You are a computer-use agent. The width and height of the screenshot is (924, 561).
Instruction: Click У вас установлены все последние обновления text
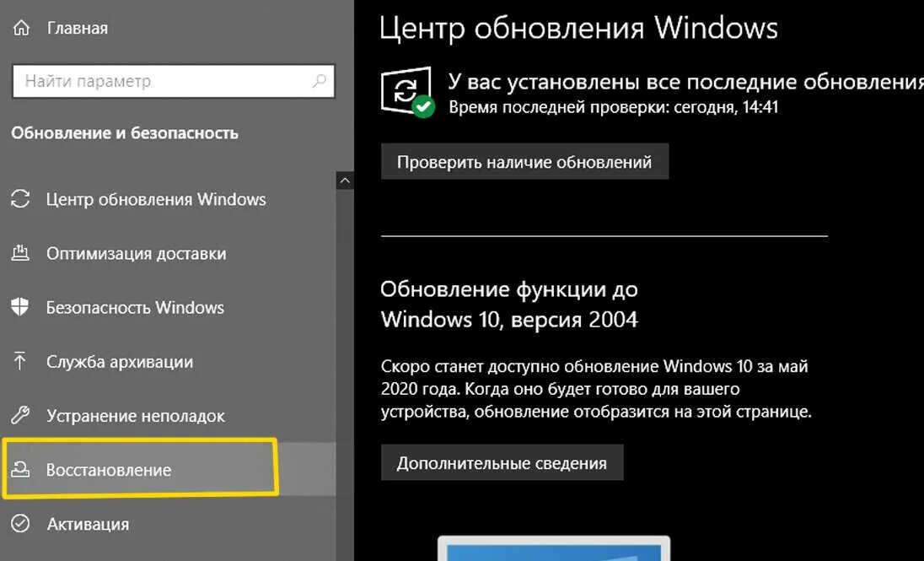[x=686, y=81]
